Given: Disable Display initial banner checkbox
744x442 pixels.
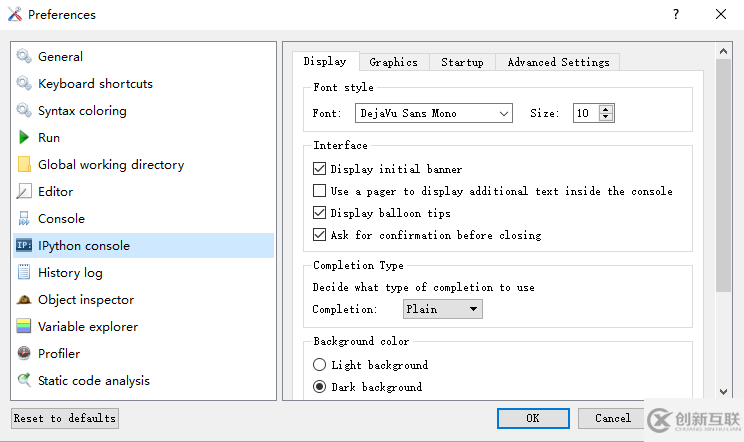Looking at the screenshot, I should click(x=320, y=170).
